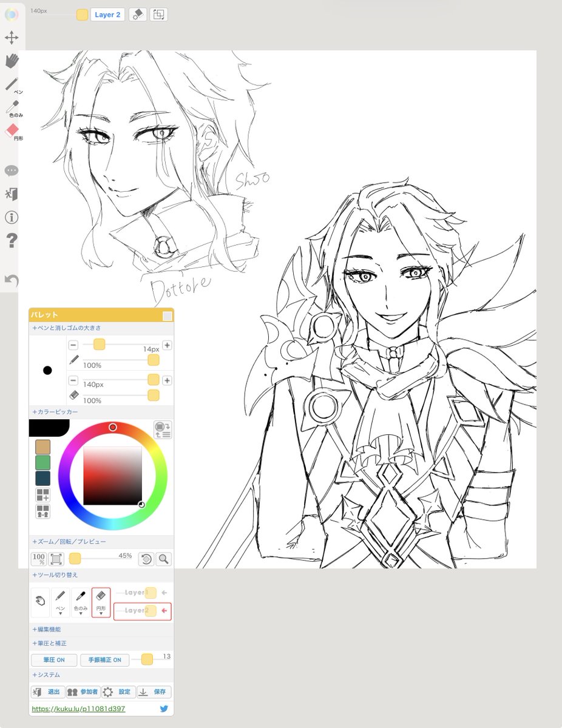This screenshot has height=728, width=562.
Task: Select the dark teal color swatch
Action: (x=43, y=479)
